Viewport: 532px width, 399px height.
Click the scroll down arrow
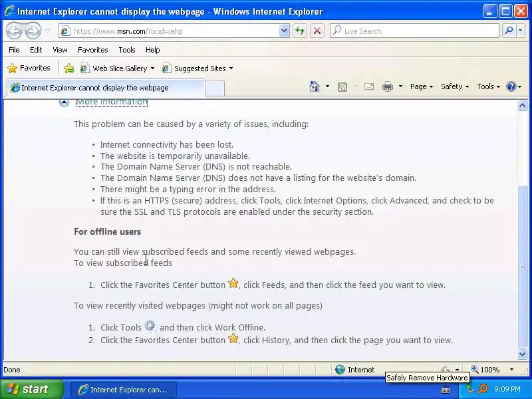click(522, 354)
